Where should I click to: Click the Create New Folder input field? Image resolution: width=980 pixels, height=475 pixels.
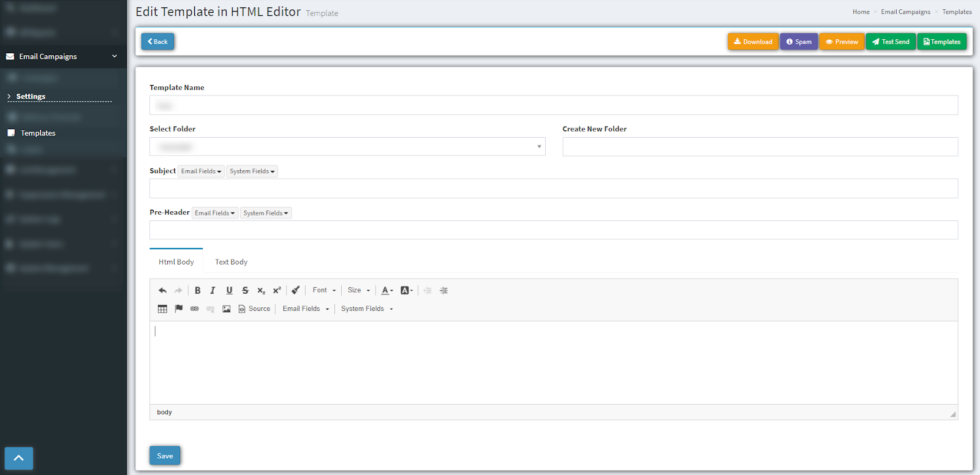(x=759, y=147)
